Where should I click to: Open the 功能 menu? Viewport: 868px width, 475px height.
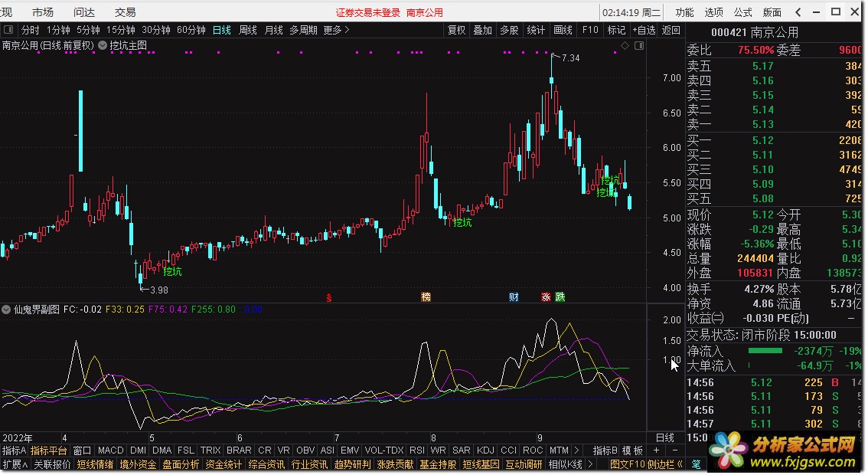tap(684, 12)
